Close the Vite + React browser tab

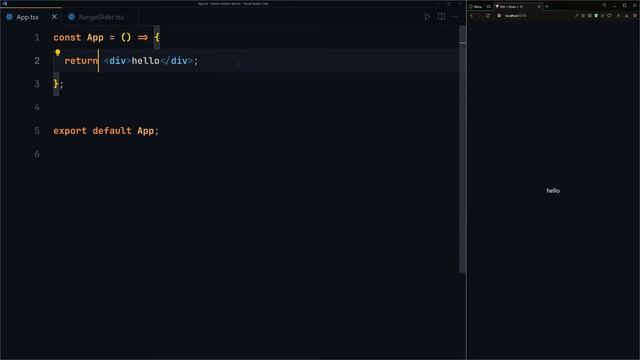tap(539, 7)
